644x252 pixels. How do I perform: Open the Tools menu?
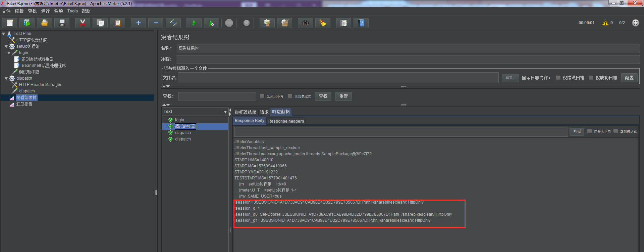[x=72, y=11]
